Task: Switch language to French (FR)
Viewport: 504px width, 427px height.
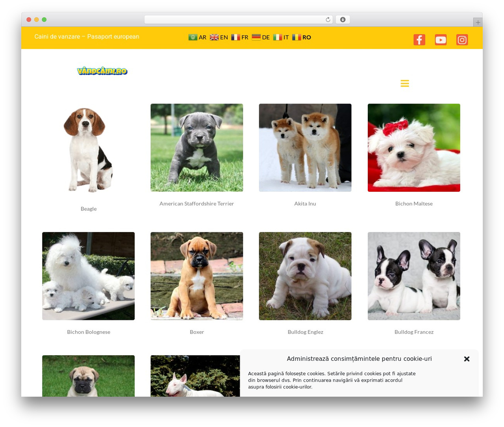Action: coord(240,37)
